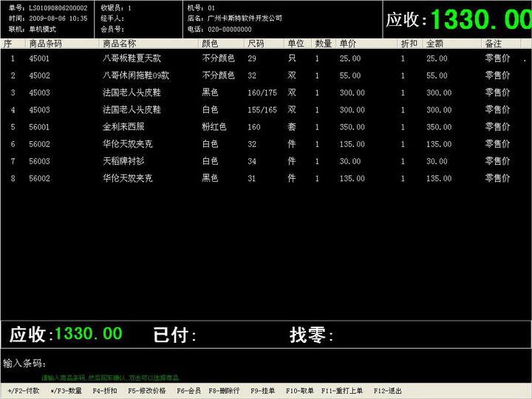Click the F11-重打上单 reprint shortcut
The width and height of the screenshot is (532, 399).
click(x=342, y=391)
